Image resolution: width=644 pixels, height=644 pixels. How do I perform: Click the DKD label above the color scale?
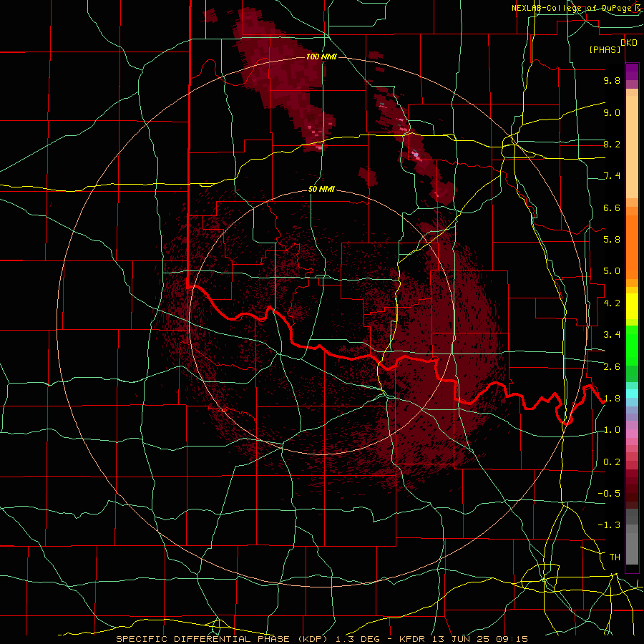[x=629, y=42]
